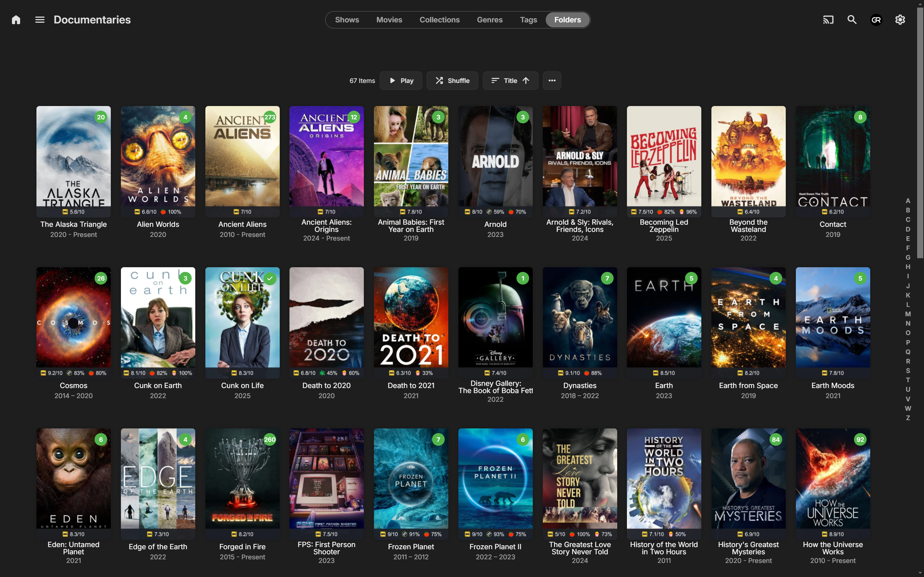This screenshot has height=577, width=924.
Task: Click the Shuffle button
Action: pos(452,80)
